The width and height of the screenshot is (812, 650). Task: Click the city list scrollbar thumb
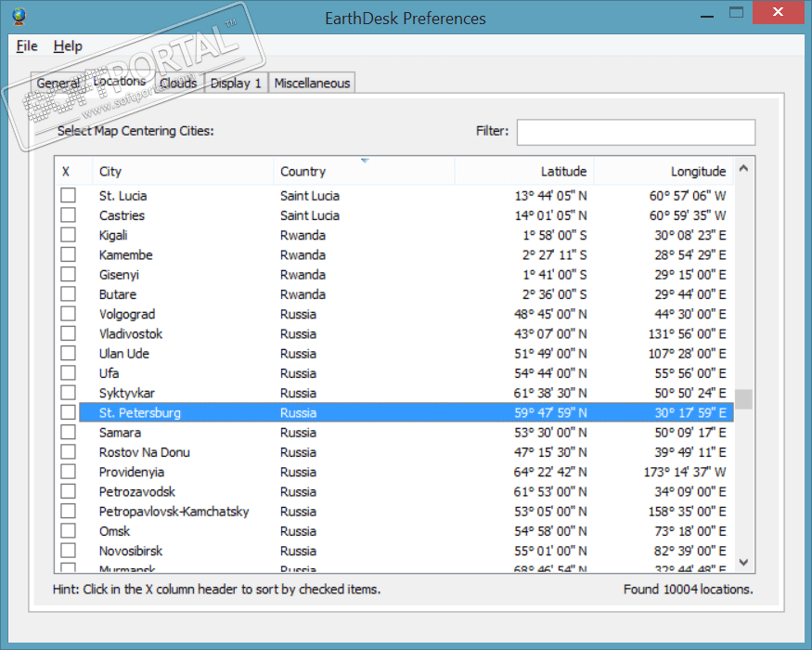tap(743, 399)
